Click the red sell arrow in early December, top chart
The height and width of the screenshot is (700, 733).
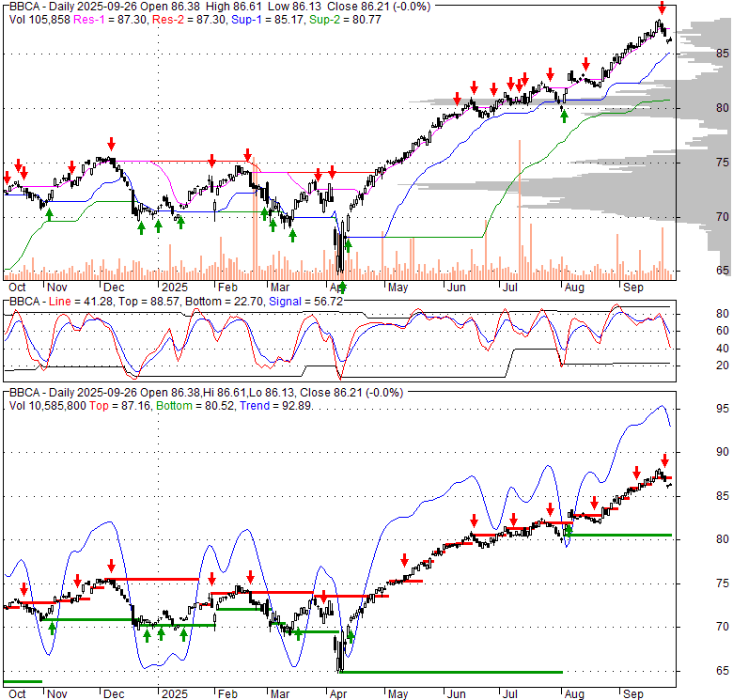click(x=111, y=144)
